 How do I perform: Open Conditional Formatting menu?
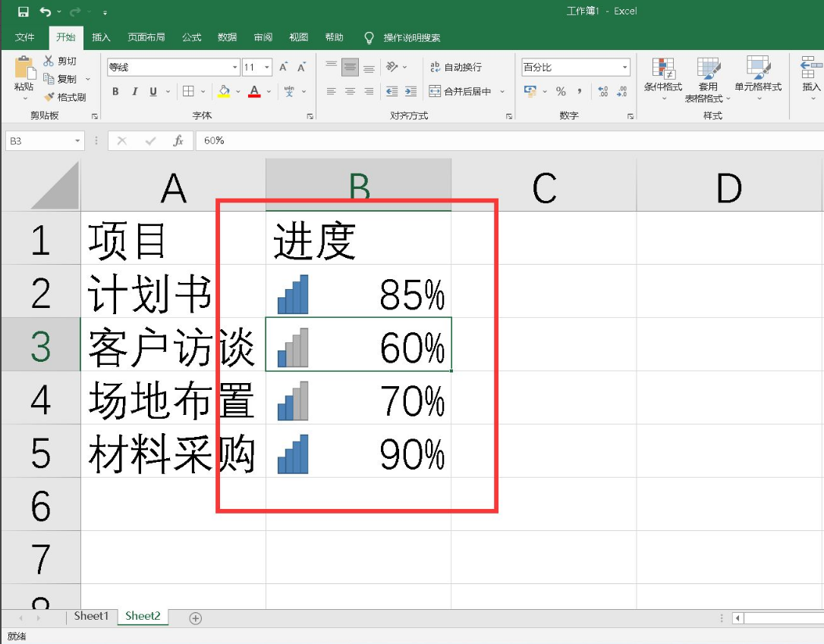(663, 79)
